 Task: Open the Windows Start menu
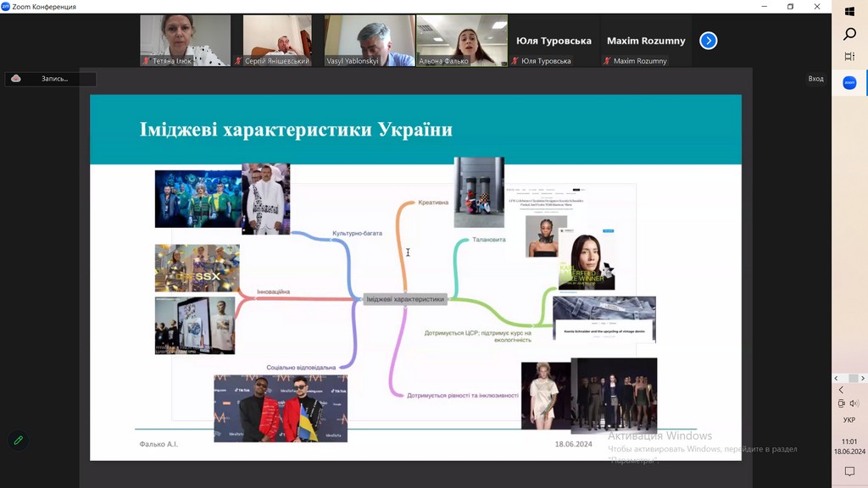point(849,12)
